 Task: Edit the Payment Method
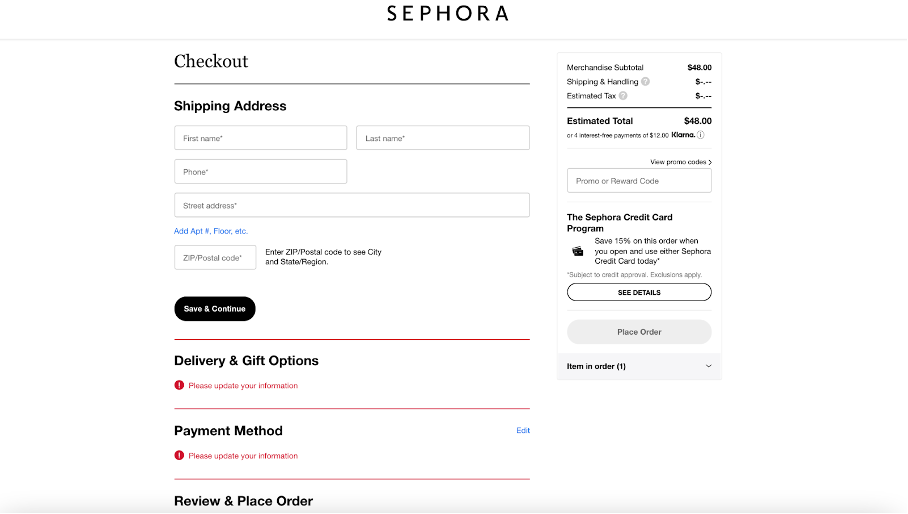click(523, 431)
